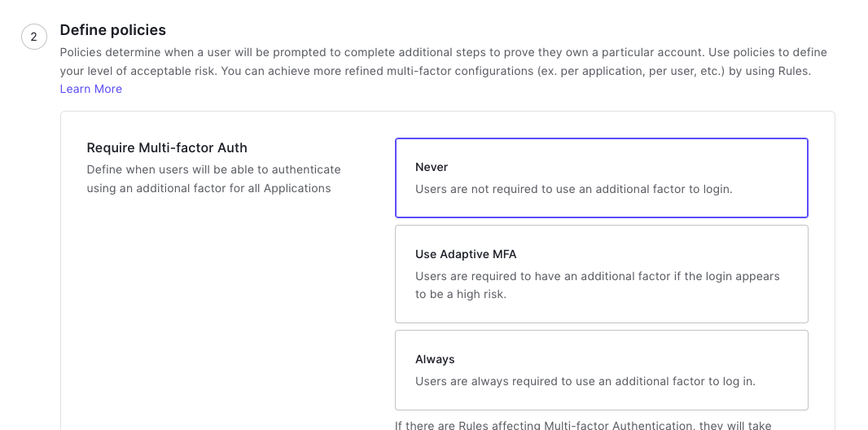
Task: Click the 'Use Adaptive MFA' title text
Action: pyautogui.click(x=466, y=255)
